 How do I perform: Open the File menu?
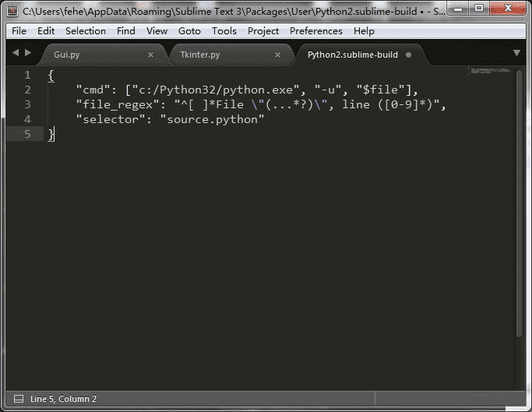pyautogui.click(x=19, y=31)
